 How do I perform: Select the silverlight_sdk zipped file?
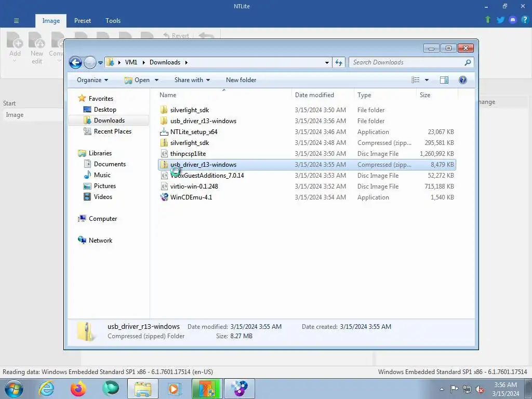[307, 143]
